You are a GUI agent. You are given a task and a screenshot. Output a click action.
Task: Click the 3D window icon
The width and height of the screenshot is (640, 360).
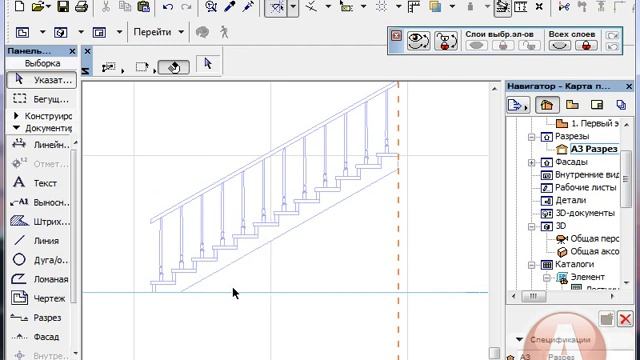61,32
